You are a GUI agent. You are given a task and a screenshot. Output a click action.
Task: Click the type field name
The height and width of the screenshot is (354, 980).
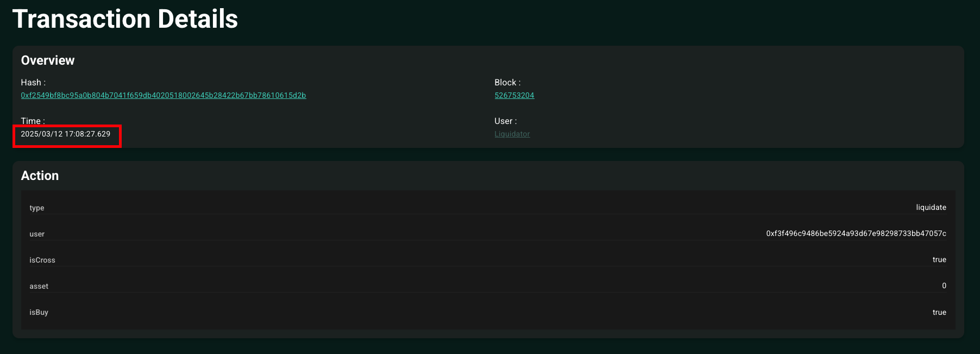(37, 208)
